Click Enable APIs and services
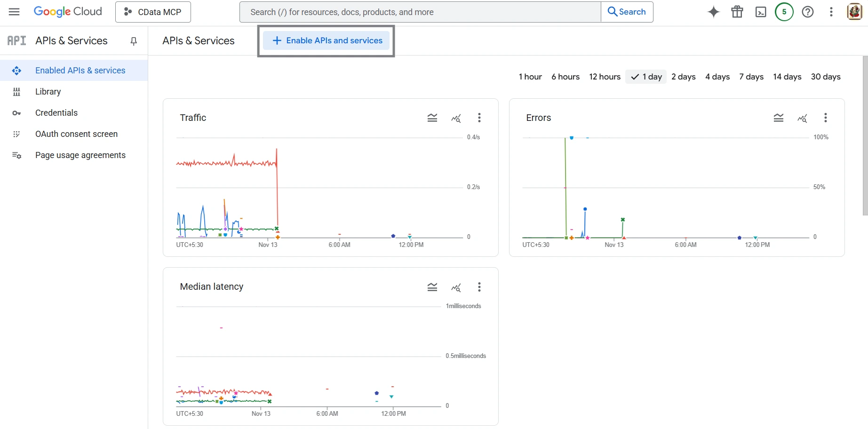 point(326,40)
